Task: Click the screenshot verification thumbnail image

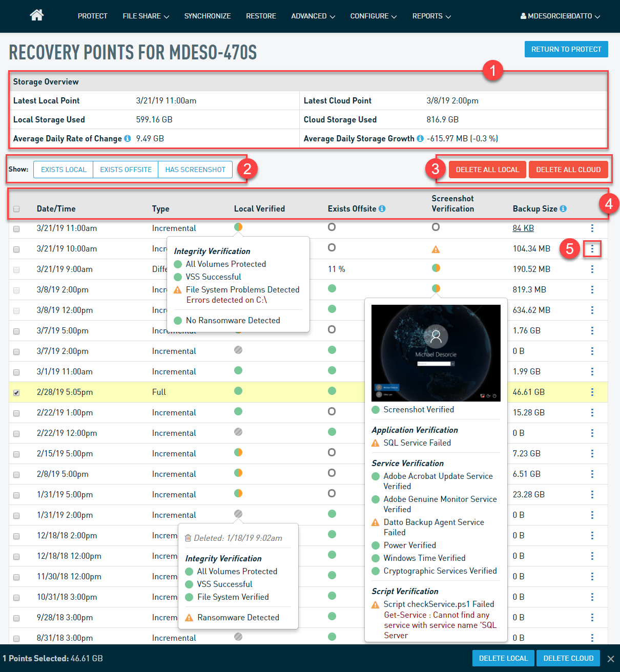Action: (436, 352)
